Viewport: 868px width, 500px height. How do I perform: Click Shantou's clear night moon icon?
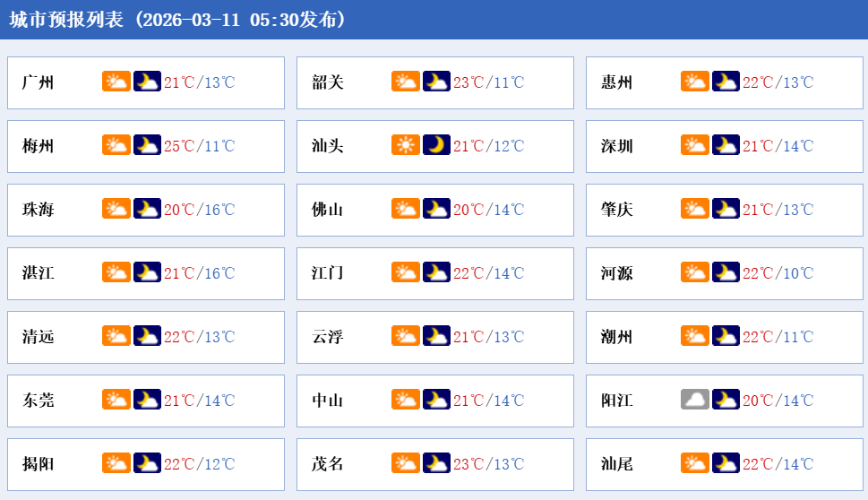(436, 146)
